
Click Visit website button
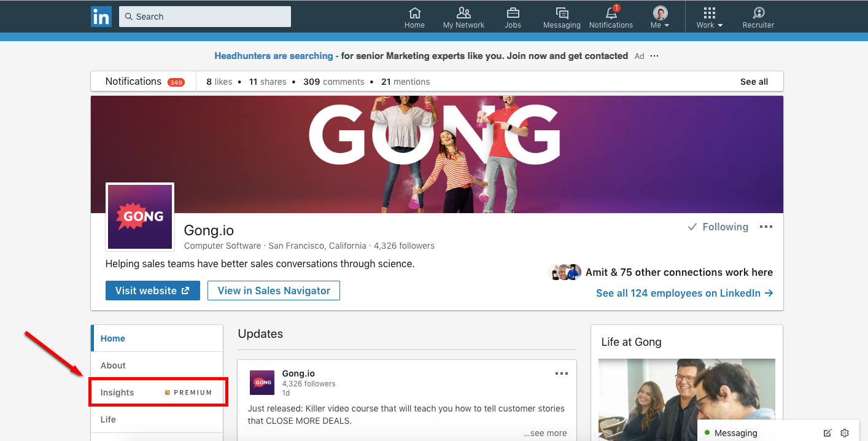153,291
